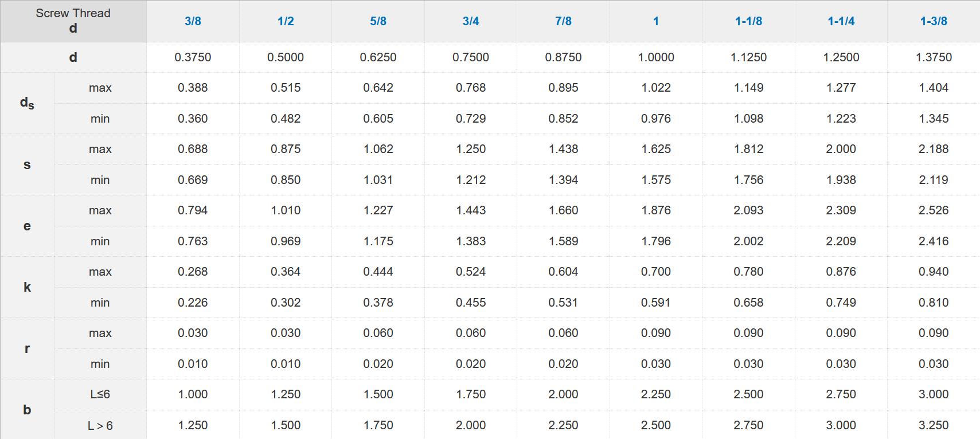This screenshot has height=439, width=980.
Task: Select s max value 1.625
Action: tap(656, 149)
